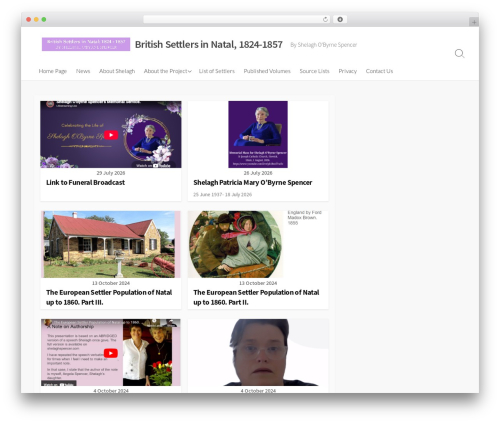Minimize the window with the yellow button
500x423 pixels.
click(x=36, y=20)
